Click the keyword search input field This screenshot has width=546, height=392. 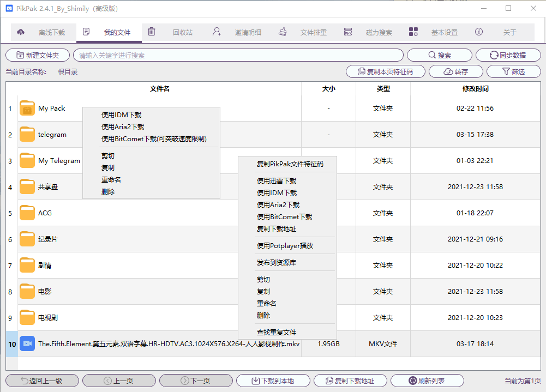click(238, 55)
